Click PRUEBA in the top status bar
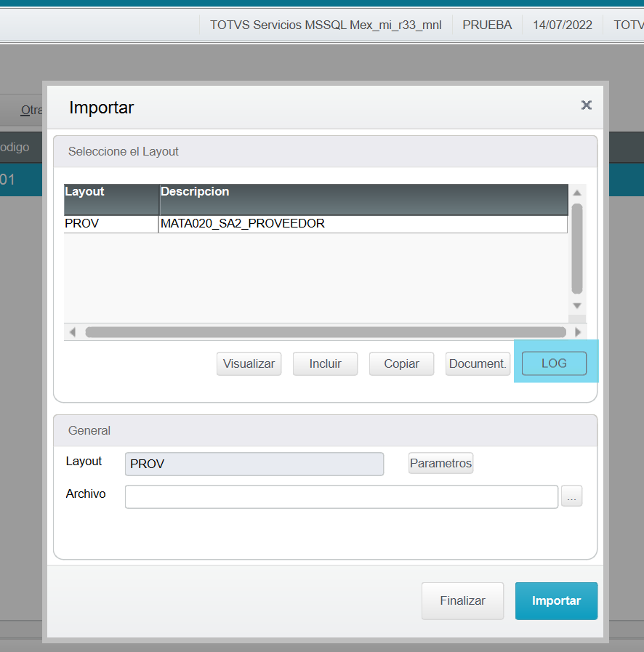This screenshot has width=644, height=652. tap(487, 25)
